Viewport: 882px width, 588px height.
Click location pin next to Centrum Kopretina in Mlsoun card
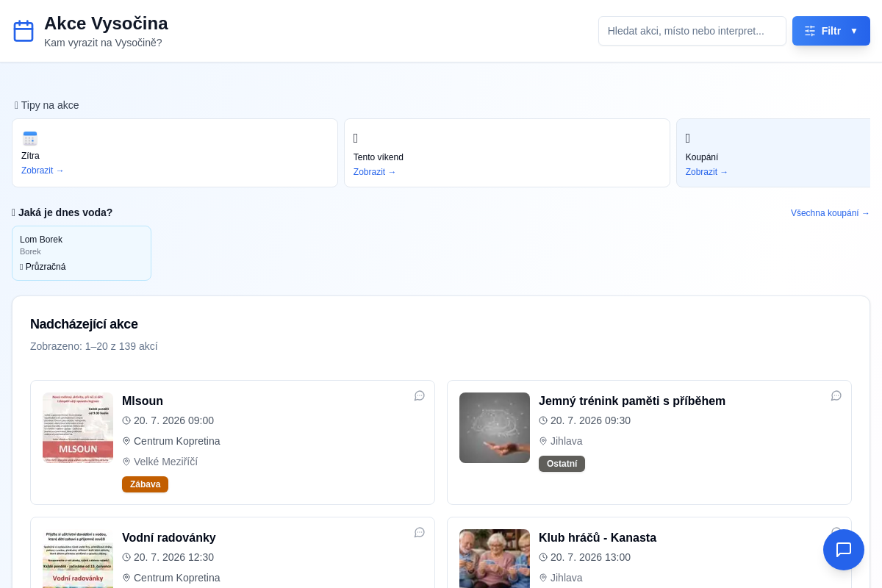click(126, 441)
